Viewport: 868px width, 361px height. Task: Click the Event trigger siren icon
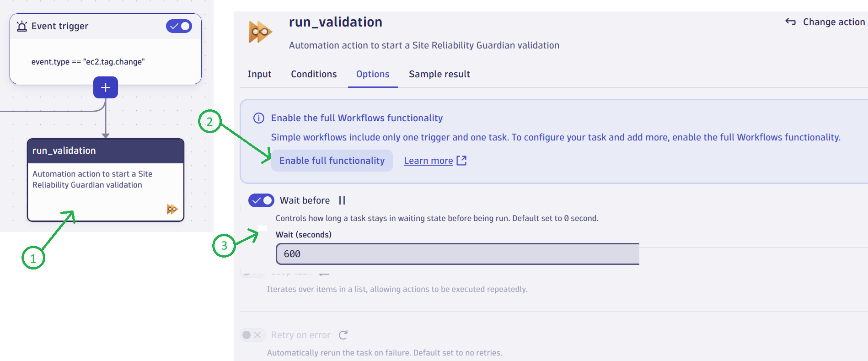[21, 26]
